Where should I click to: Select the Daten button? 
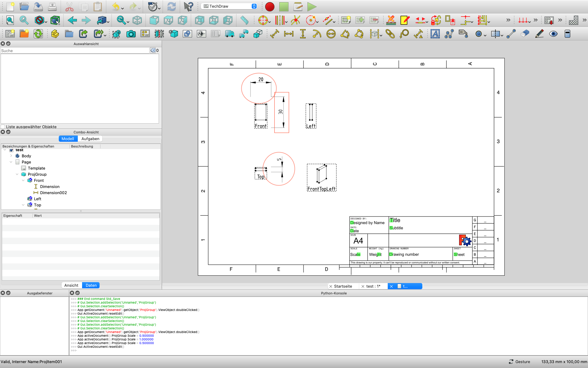[91, 285]
